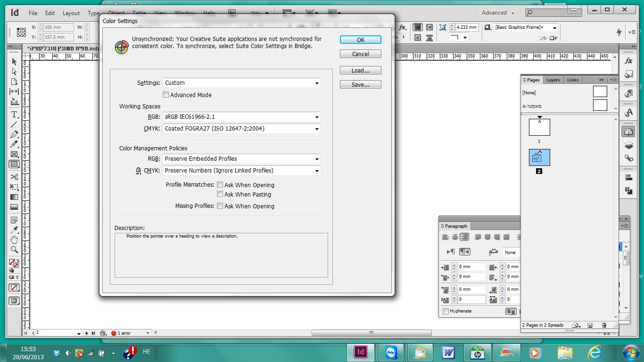The image size is (644, 362).
Task: Confirm Color Settings with OK
Action: 361,40
